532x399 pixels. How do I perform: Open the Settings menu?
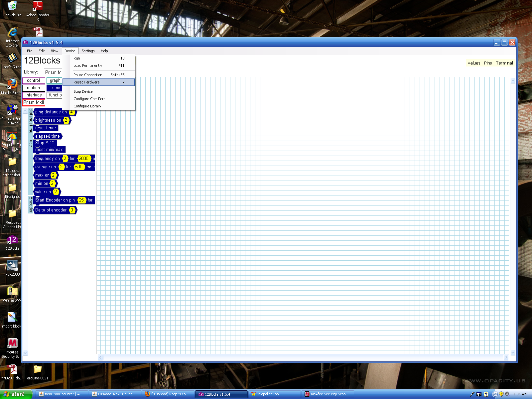(88, 51)
